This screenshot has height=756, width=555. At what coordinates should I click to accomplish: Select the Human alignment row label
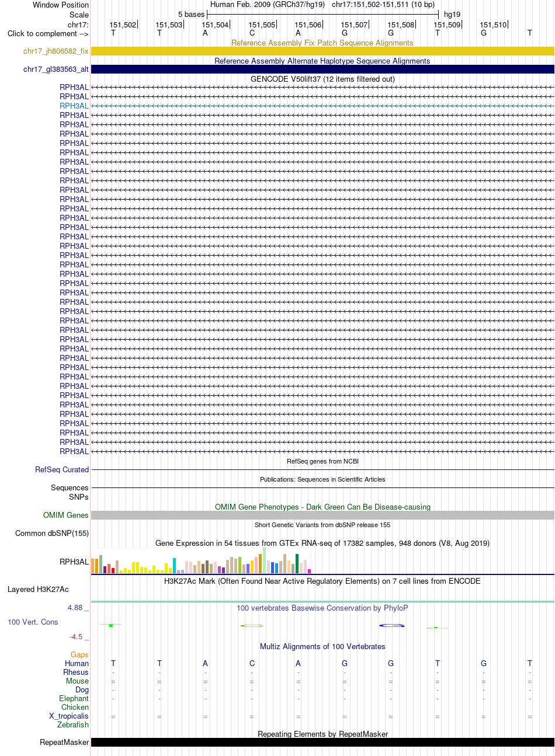[77, 663]
